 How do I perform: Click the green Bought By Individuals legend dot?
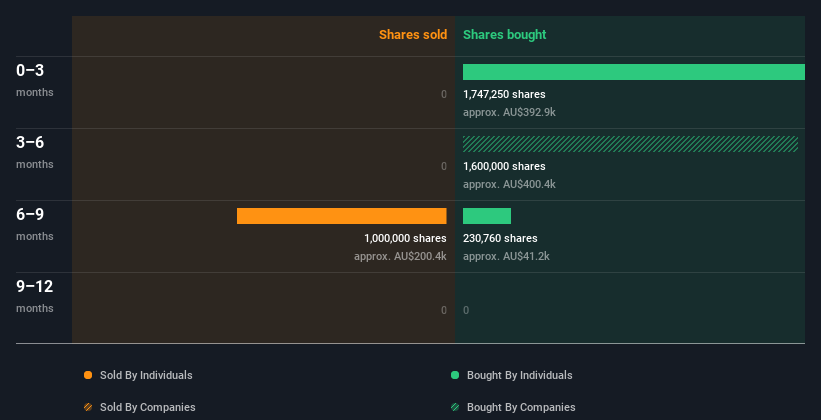click(x=455, y=375)
